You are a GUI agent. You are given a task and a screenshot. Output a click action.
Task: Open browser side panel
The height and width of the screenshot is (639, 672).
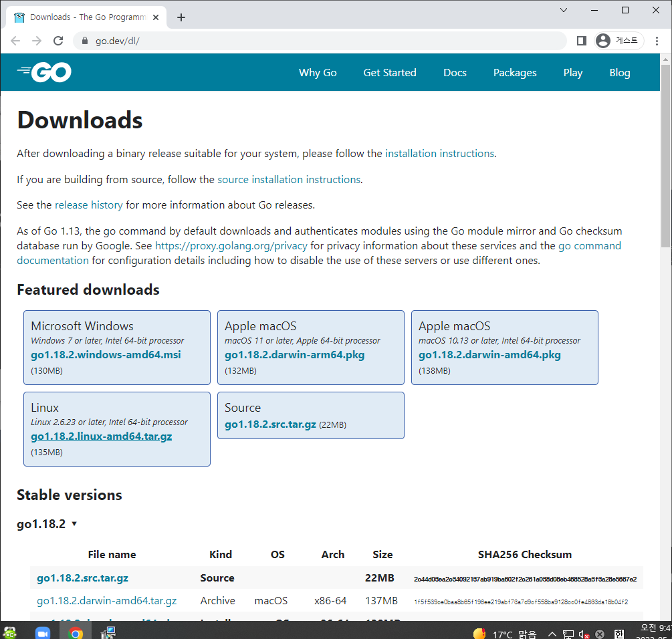(581, 41)
